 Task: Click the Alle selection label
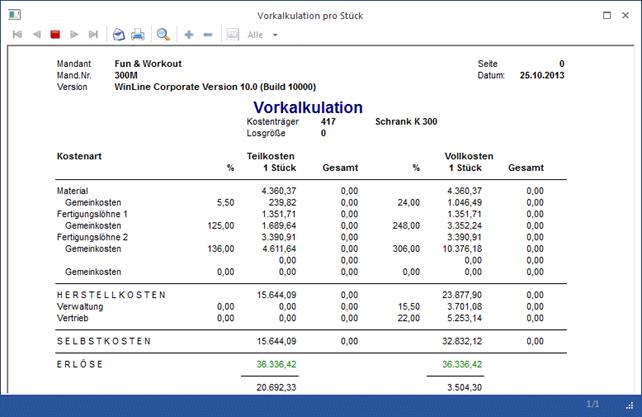(255, 35)
